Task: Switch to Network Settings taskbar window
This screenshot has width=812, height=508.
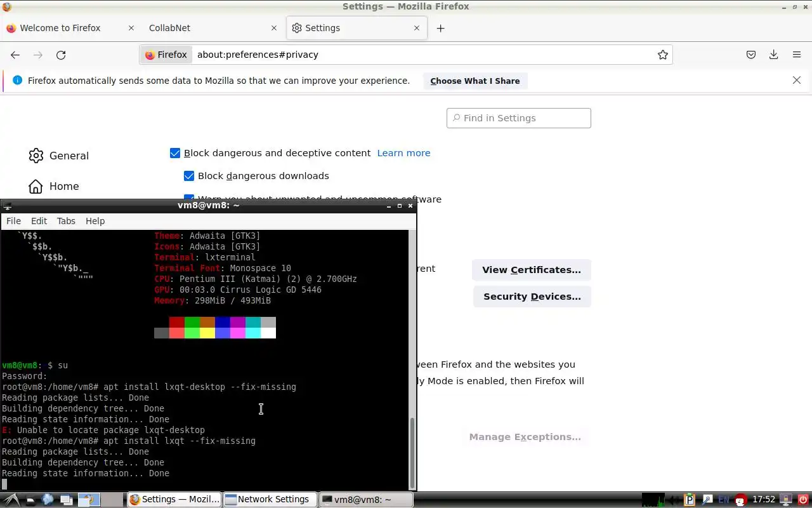Action: click(270, 500)
